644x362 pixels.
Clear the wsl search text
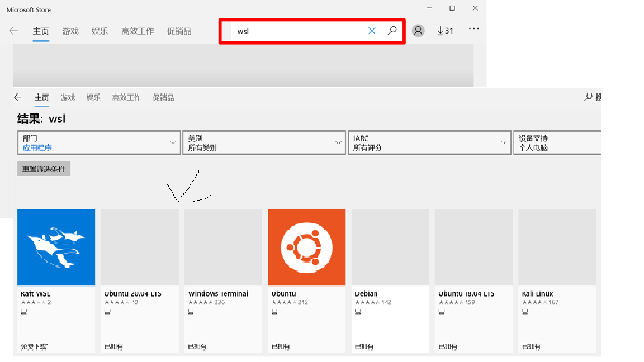[x=372, y=31]
